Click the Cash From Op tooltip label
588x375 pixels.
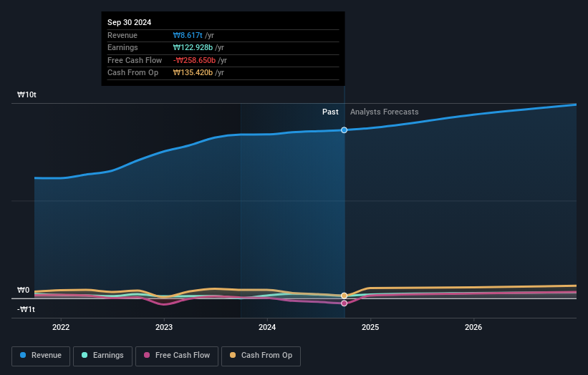click(x=132, y=73)
